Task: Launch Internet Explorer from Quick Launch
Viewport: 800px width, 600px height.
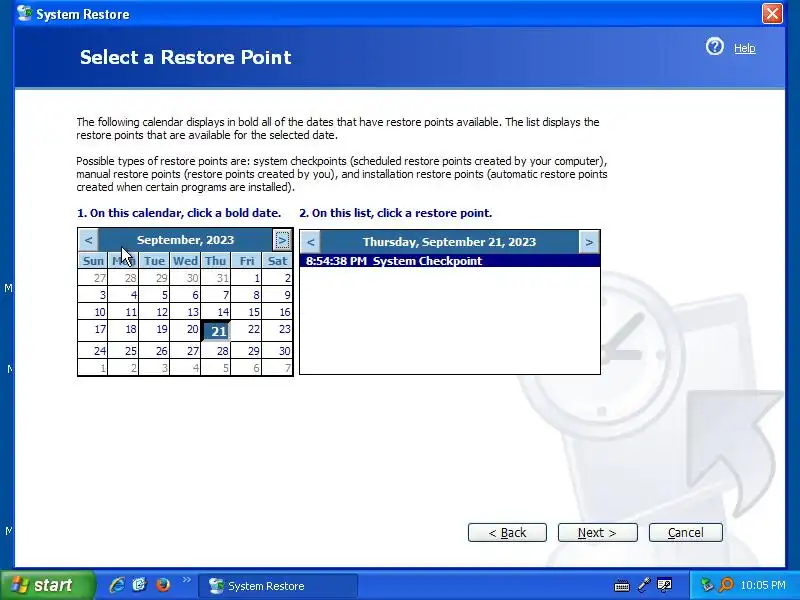Action: tap(117, 585)
